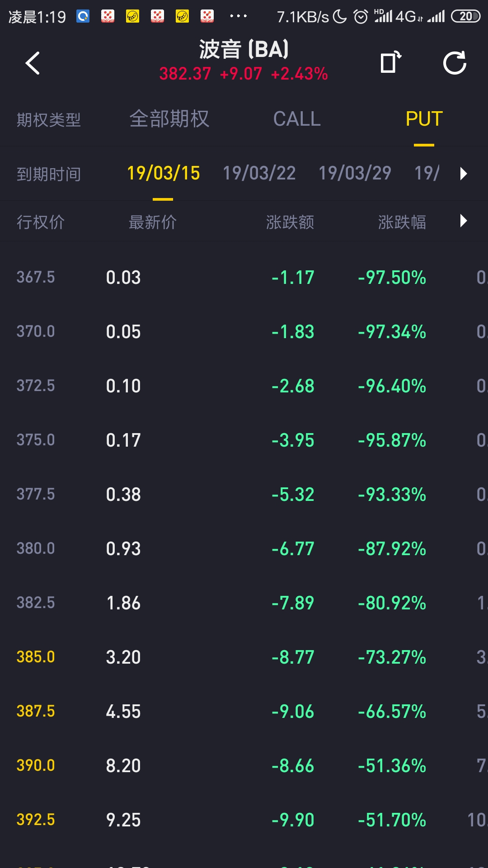Screen dimensions: 488x868
Task: Go back with the left arrow icon
Action: (33, 63)
